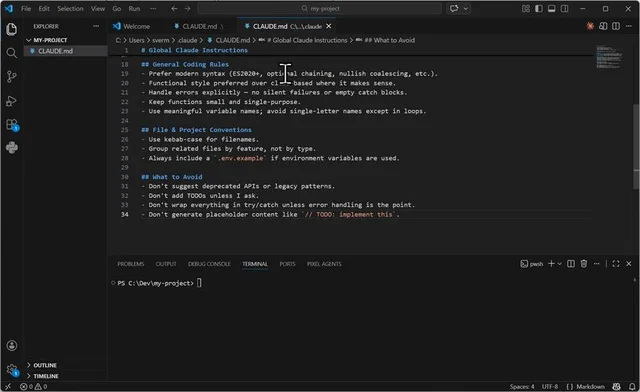Image resolution: width=640 pixels, height=392 pixels.
Task: Switch to the OUTPUT panel tab
Action: tap(166, 264)
